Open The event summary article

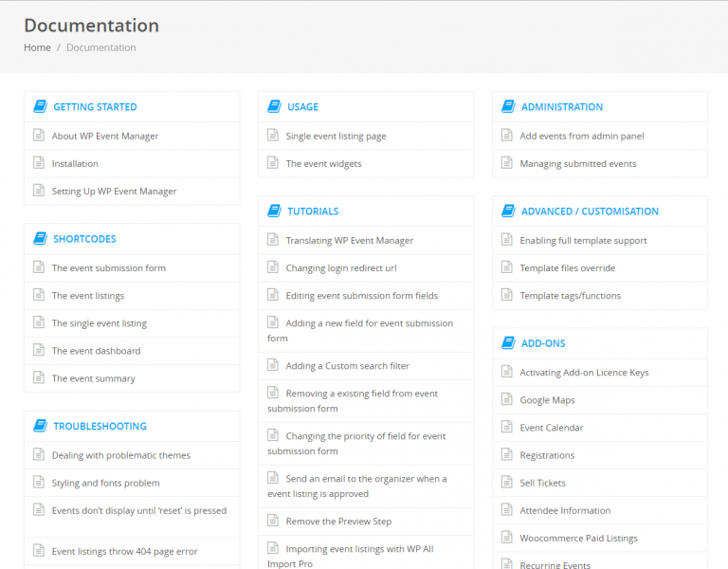[x=93, y=378]
